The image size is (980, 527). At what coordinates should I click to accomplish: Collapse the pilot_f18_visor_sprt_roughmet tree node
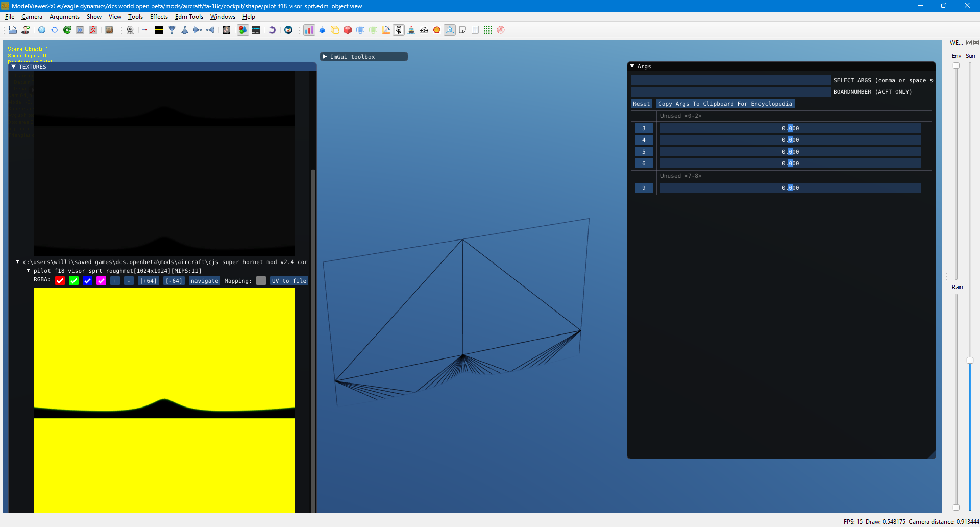29,271
